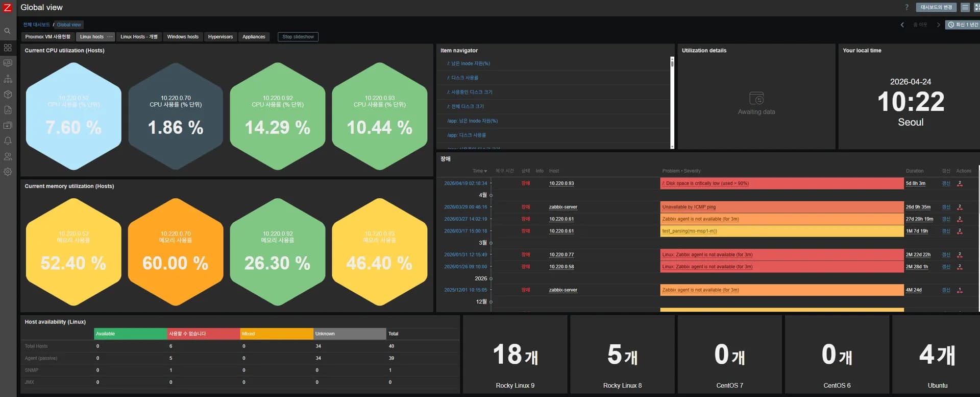Click the 10.220.0.93 CPU hexagon showing 10.44 %
The width and height of the screenshot is (980, 397).
380,116
